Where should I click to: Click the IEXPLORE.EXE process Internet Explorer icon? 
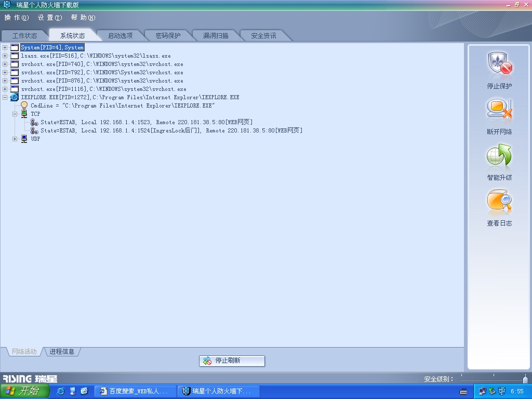coord(14,97)
